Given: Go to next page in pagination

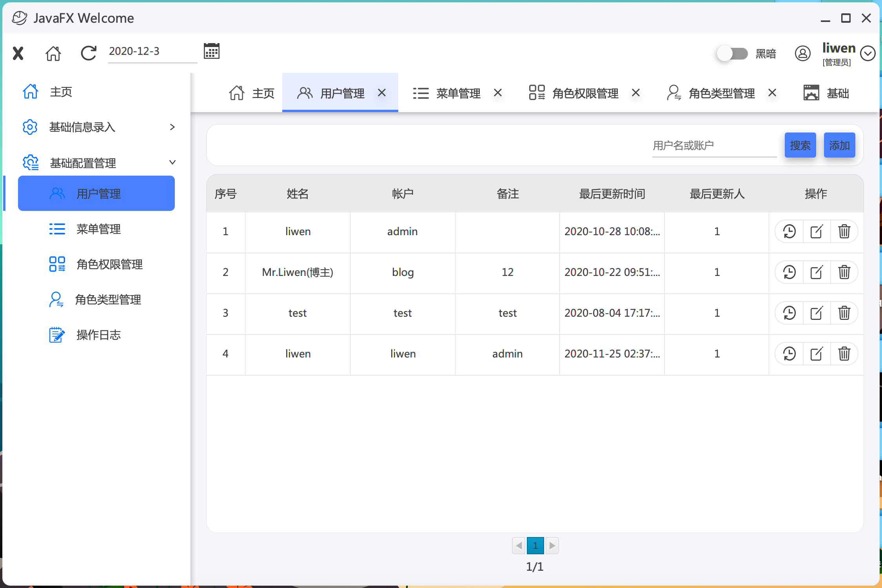Looking at the screenshot, I should tap(552, 545).
